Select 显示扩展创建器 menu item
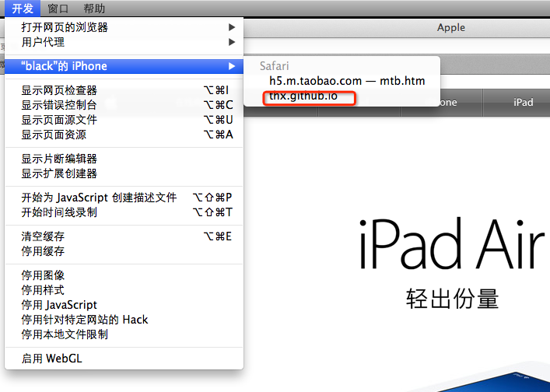The width and height of the screenshot is (550, 392). click(124, 173)
